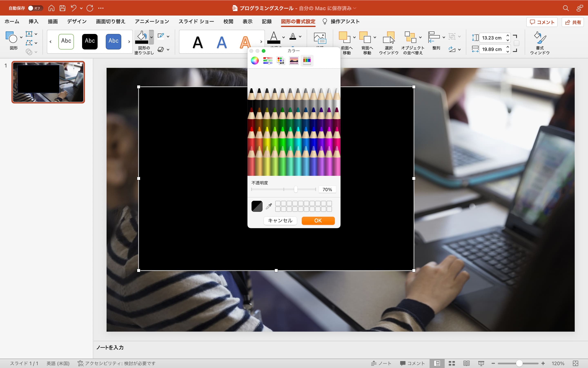Fit slide to window icon
This screenshot has width=588, height=368.
(x=575, y=363)
